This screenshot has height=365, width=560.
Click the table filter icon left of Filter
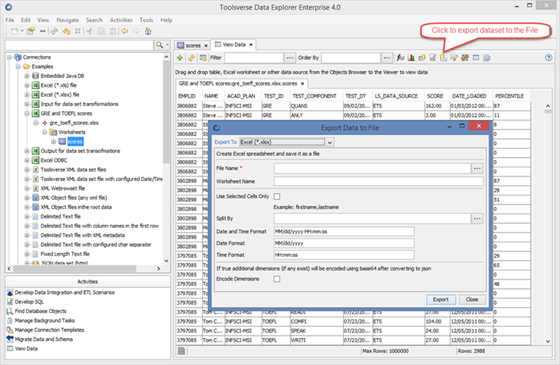coord(203,58)
